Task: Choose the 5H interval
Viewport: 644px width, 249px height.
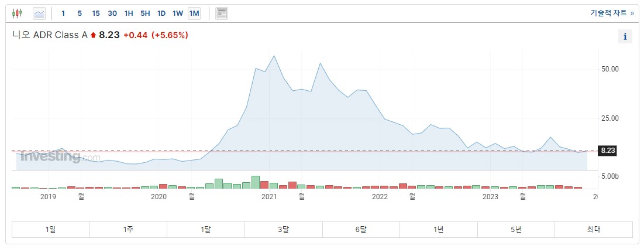Action: [x=145, y=13]
